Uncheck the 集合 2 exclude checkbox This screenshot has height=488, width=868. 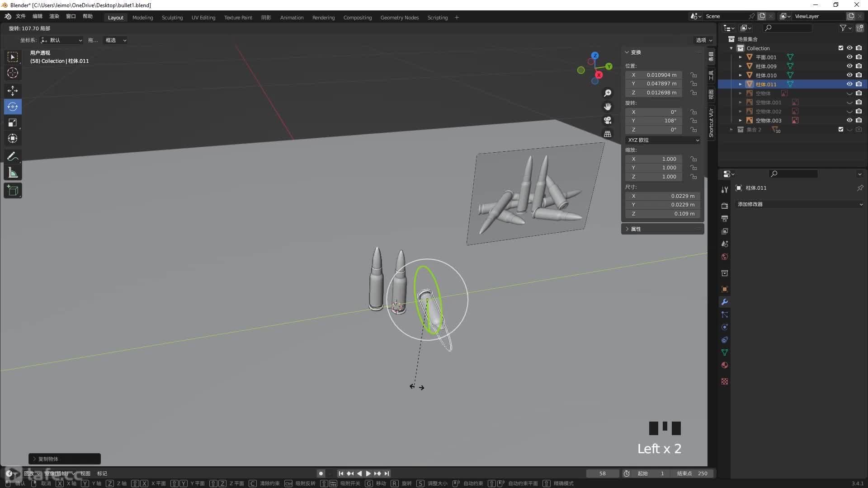pyautogui.click(x=841, y=129)
